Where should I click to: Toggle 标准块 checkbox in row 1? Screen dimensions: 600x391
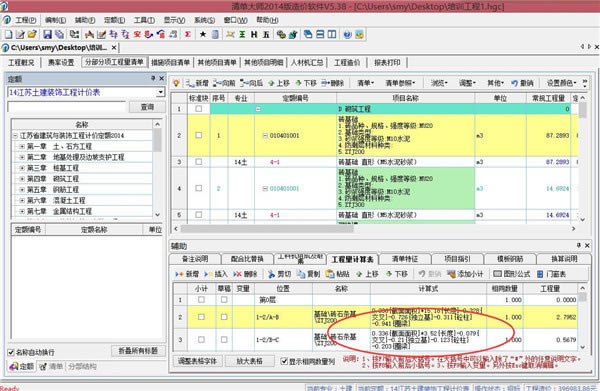pos(198,109)
